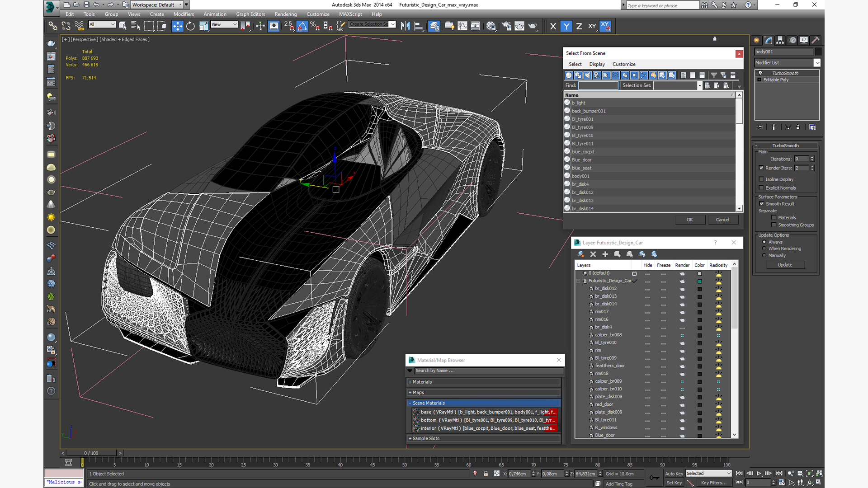868x488 pixels.
Task: Check Separate by Smoothing Groups option
Action: coord(774,225)
